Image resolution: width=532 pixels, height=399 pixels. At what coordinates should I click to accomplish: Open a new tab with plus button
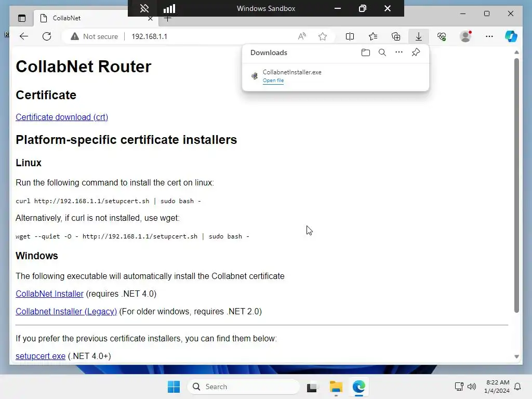[168, 19]
